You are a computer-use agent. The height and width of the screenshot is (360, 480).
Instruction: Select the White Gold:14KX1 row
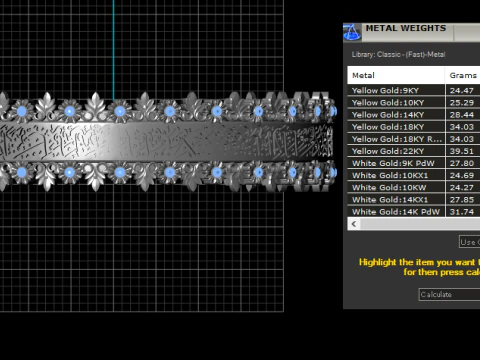pos(414,200)
